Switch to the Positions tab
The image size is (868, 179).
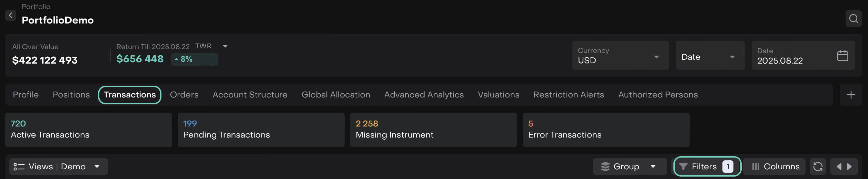71,95
